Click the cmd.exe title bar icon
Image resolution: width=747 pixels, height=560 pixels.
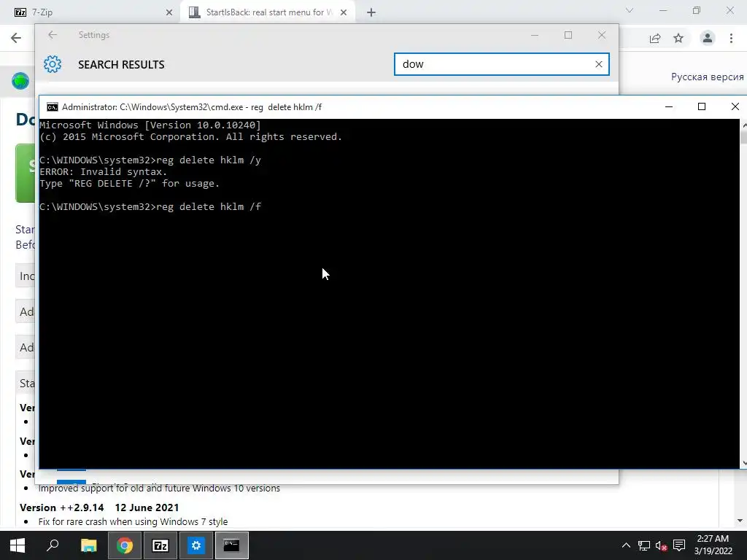52,107
